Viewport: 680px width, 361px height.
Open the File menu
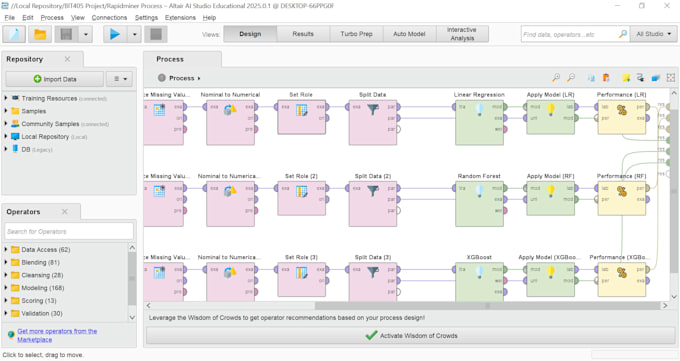tap(10, 18)
